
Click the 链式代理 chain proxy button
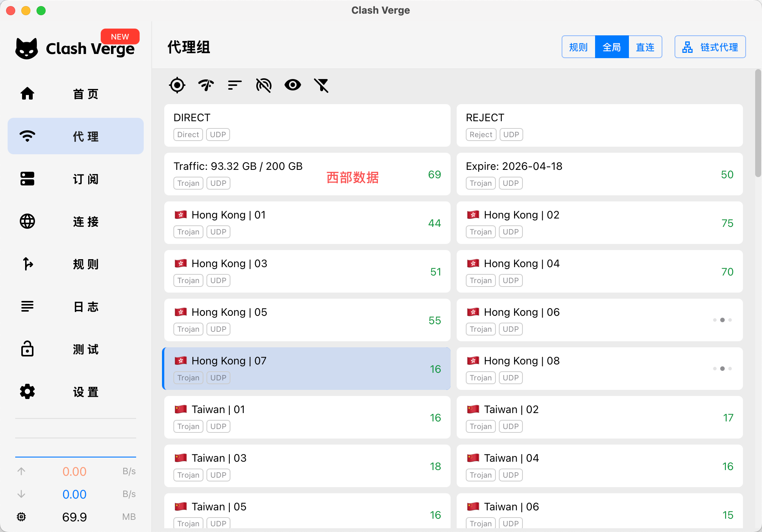(710, 47)
